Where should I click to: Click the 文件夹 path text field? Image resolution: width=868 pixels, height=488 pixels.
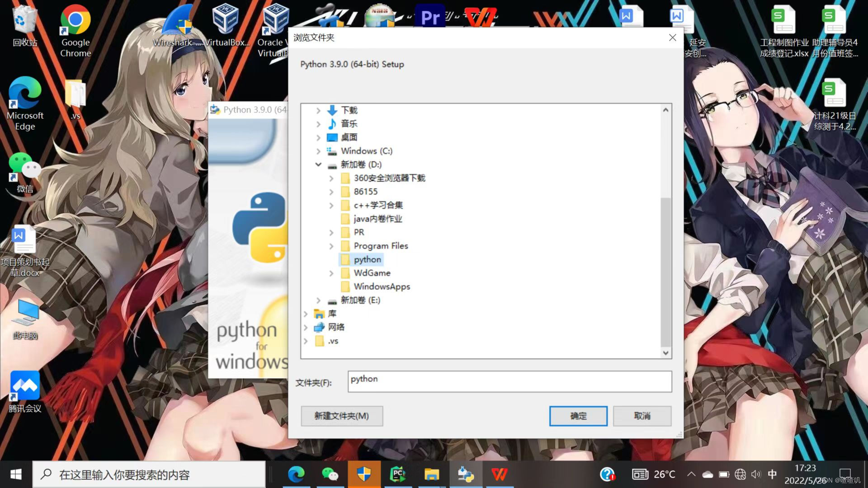(509, 381)
